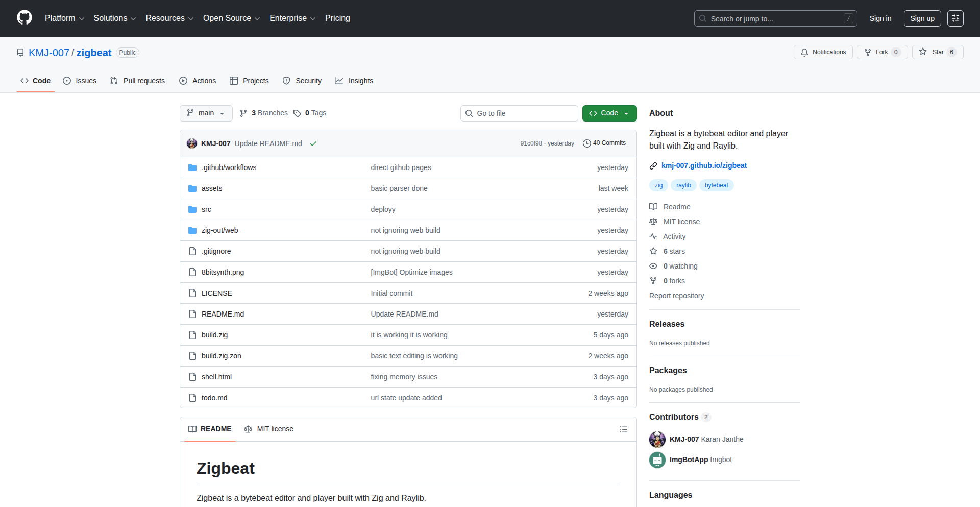Open the 'fixing memory issues' commit message
Viewport: 980px width, 507px height.
(x=404, y=377)
